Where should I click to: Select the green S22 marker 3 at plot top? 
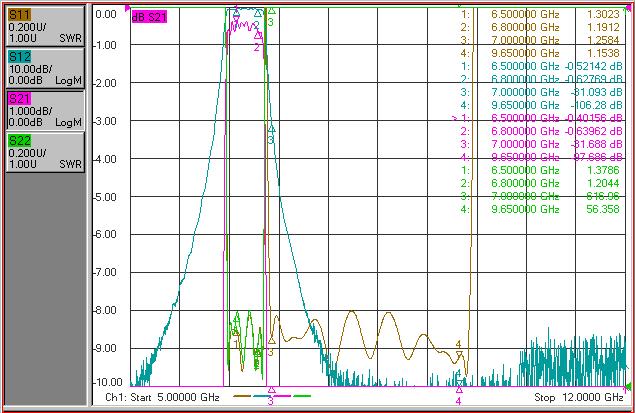tap(272, 11)
